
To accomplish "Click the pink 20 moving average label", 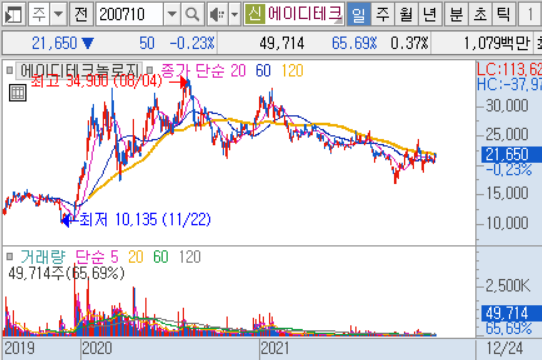I will 239,71.
